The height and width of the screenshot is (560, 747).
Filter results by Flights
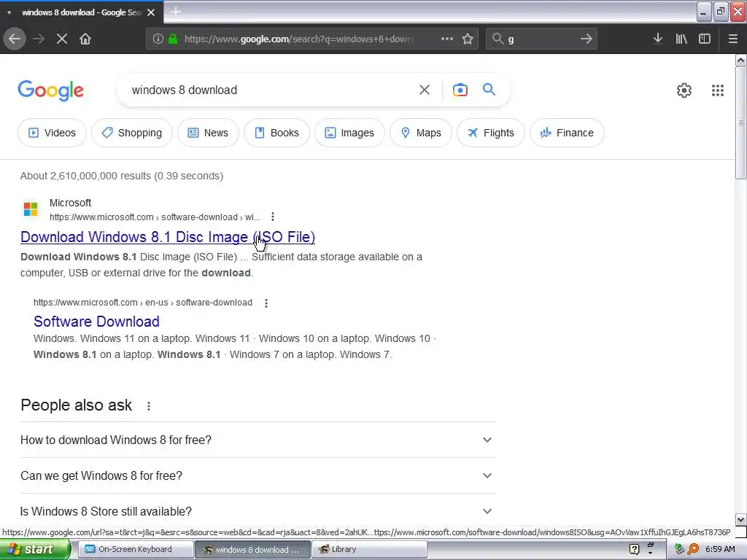point(491,133)
